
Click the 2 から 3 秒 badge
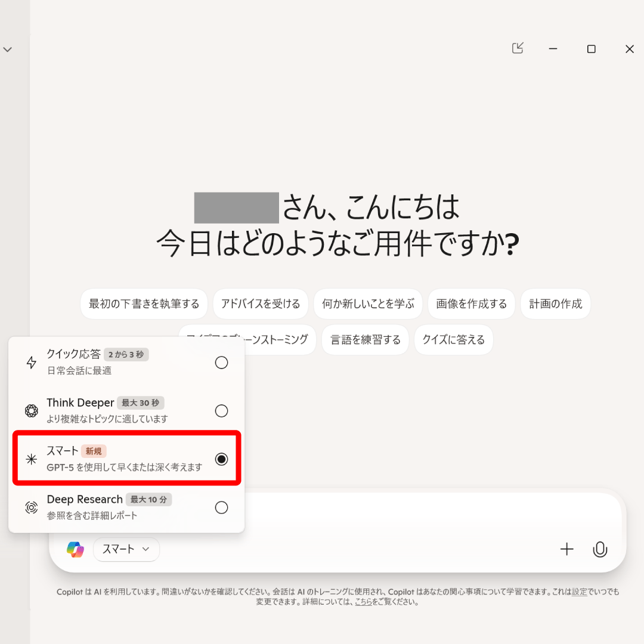tap(126, 354)
